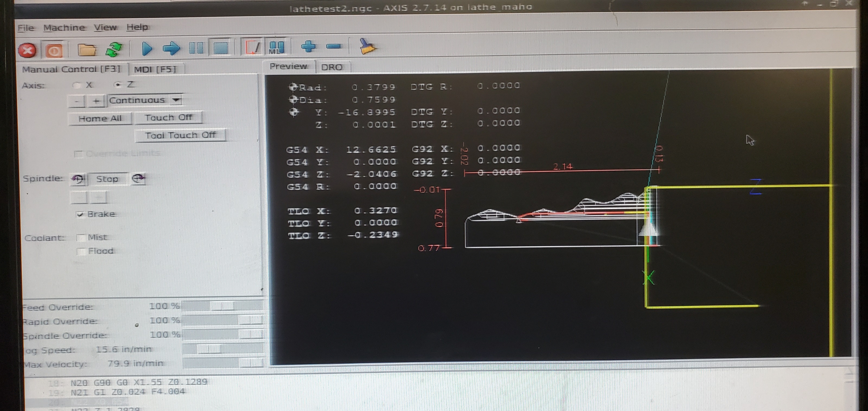
Task: Click the TLO Z value -0.2349
Action: click(x=373, y=235)
